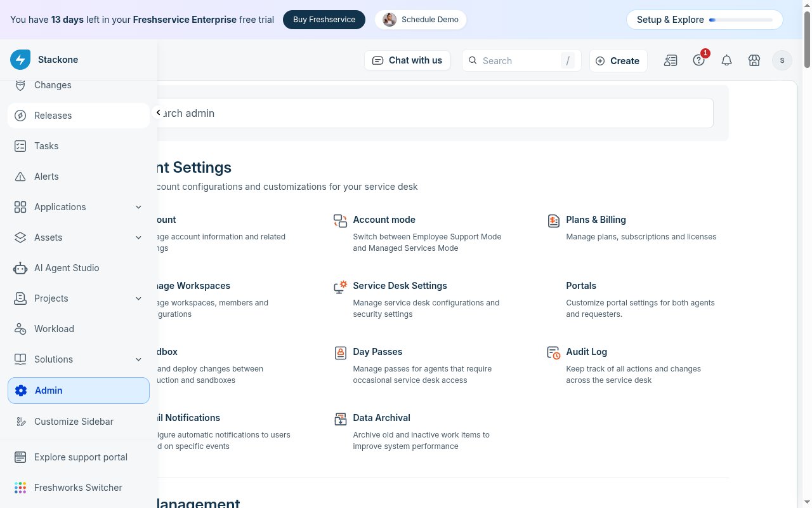Image resolution: width=812 pixels, height=508 pixels.
Task: Click the Freshservice lightning logo icon
Action: (20, 60)
